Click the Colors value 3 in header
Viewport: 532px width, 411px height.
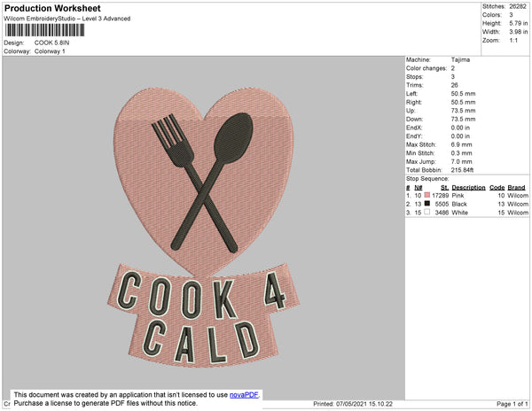pos(511,15)
